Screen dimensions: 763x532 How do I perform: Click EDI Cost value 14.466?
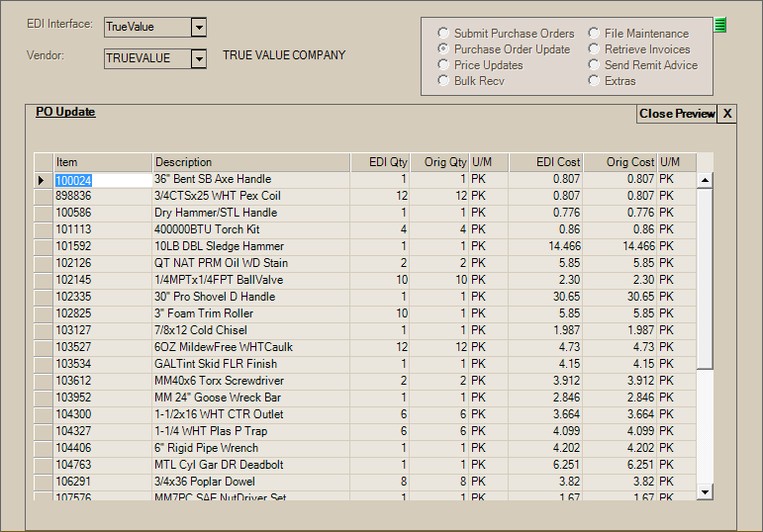coord(564,246)
